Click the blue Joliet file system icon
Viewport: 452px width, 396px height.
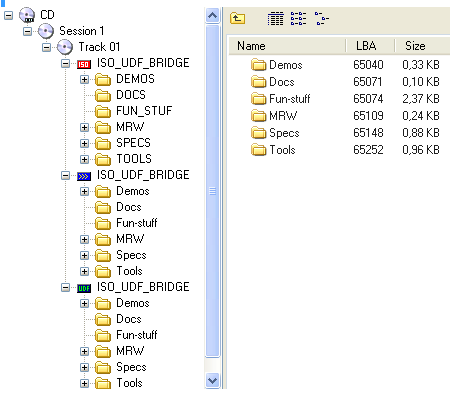coord(84,176)
